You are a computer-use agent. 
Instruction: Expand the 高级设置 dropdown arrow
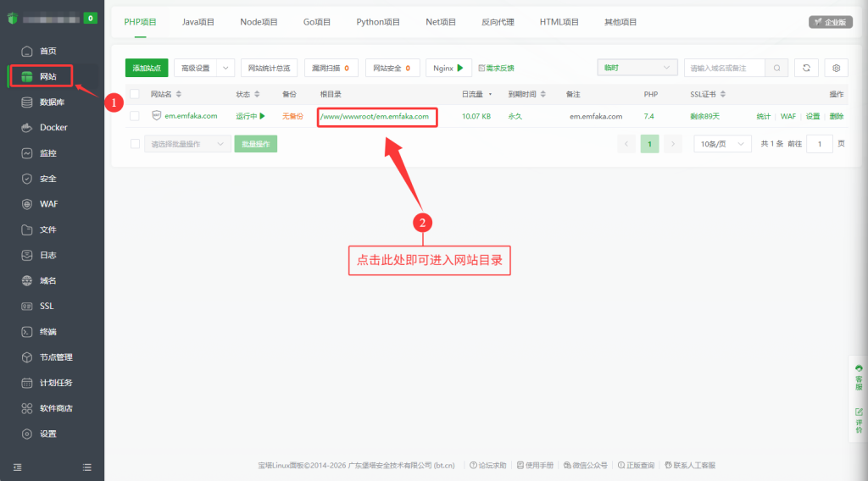pos(225,68)
